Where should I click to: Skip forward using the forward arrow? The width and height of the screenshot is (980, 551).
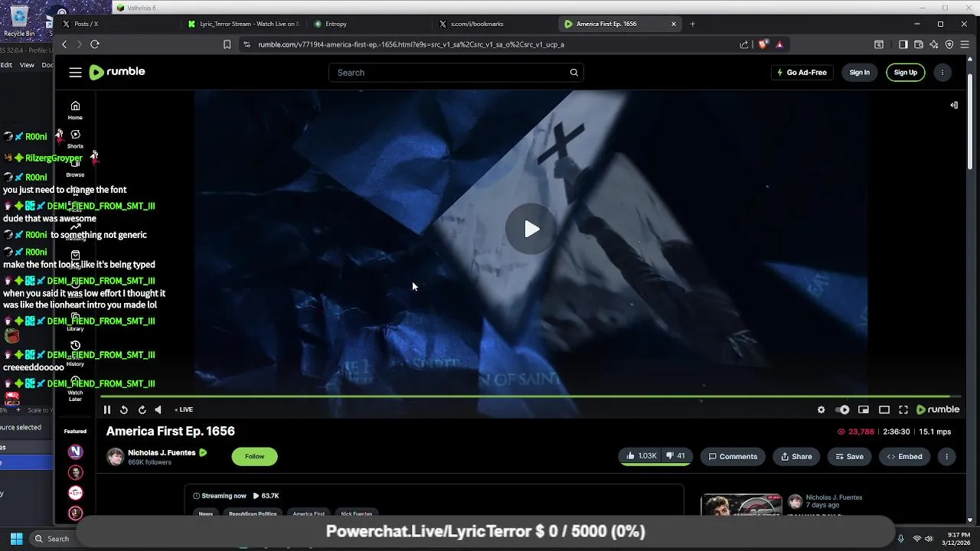142,409
